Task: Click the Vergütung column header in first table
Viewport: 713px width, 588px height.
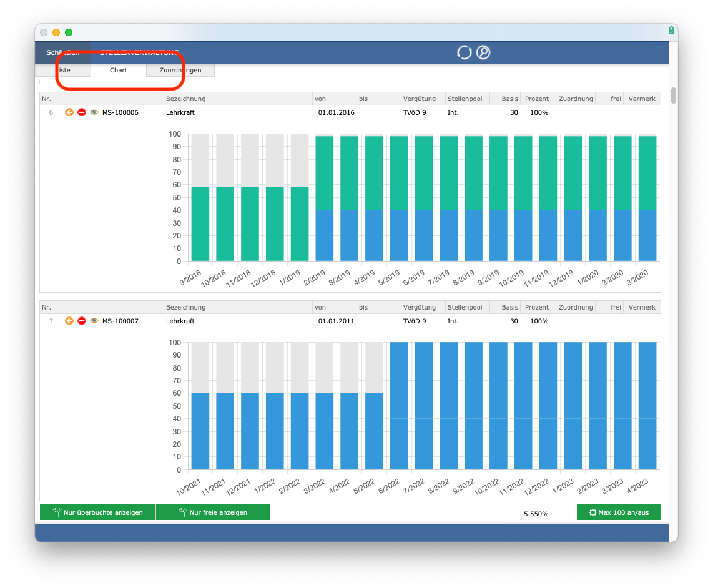Action: [420, 99]
